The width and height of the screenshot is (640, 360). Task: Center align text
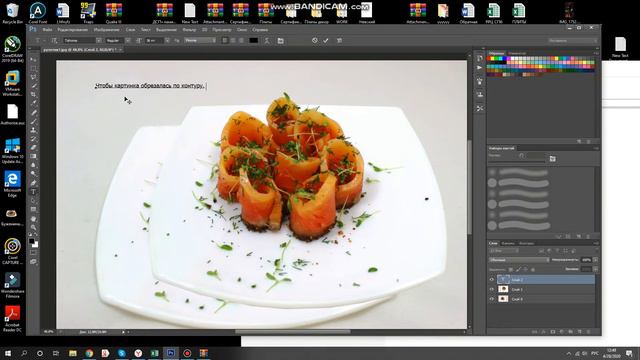pos(233,40)
